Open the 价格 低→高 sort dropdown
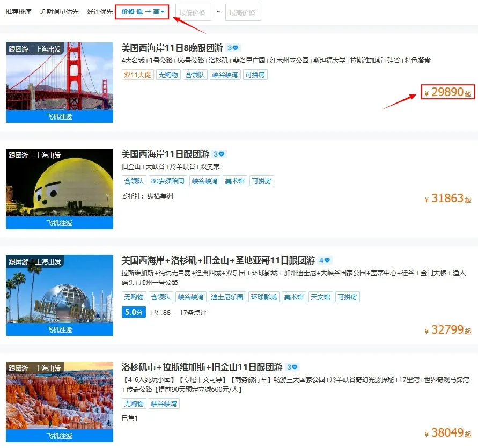 coord(142,12)
